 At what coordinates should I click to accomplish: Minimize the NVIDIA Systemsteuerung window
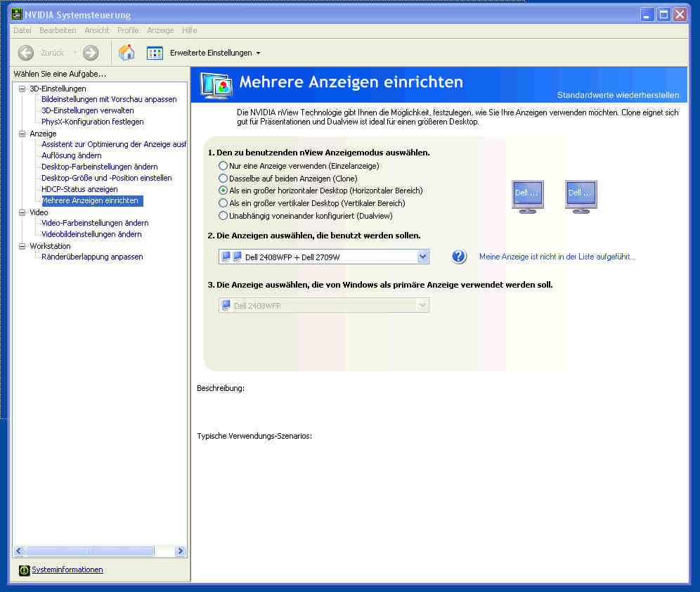point(647,15)
